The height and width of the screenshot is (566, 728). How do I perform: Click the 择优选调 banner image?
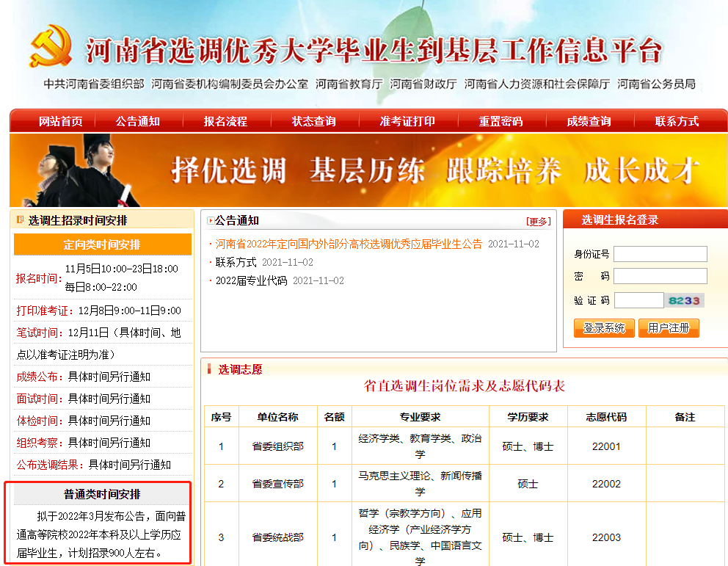coord(368,170)
